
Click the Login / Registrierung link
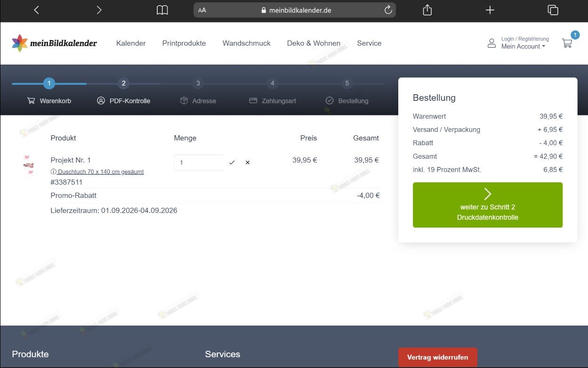pyautogui.click(x=525, y=39)
